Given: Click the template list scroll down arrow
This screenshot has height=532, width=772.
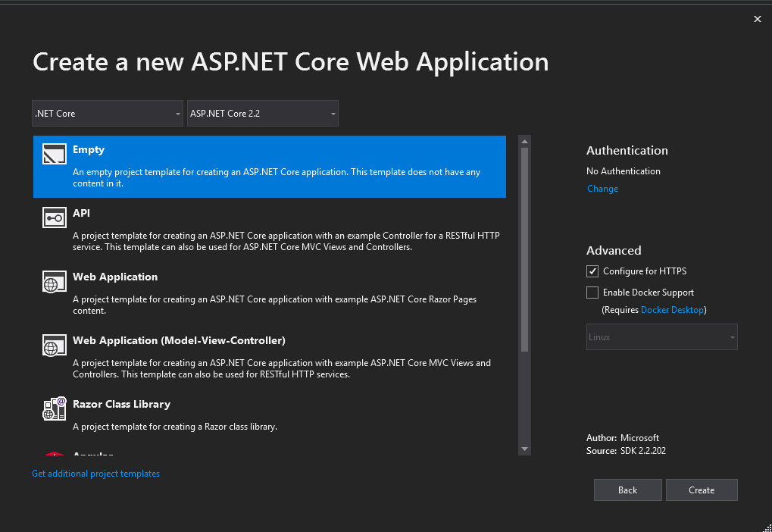Looking at the screenshot, I should pos(524,449).
